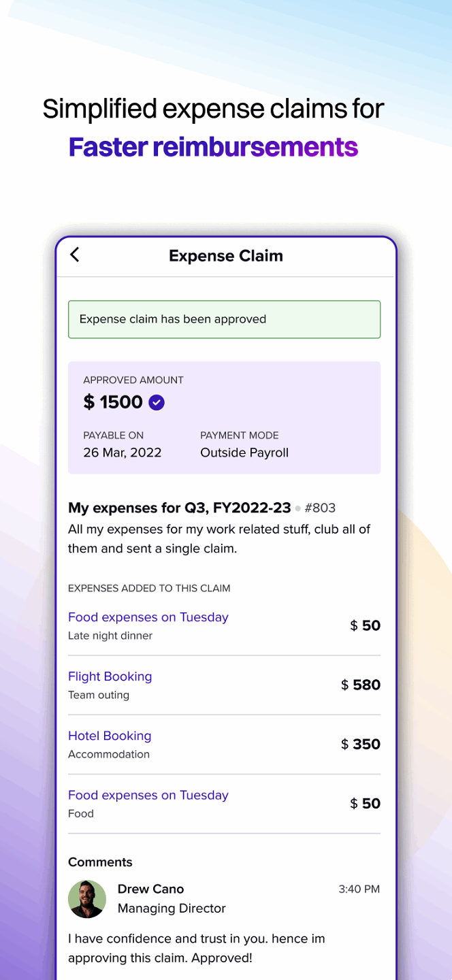The height and width of the screenshot is (980, 452).
Task: Click the 'Faster reimbursements' headline
Action: (213, 147)
